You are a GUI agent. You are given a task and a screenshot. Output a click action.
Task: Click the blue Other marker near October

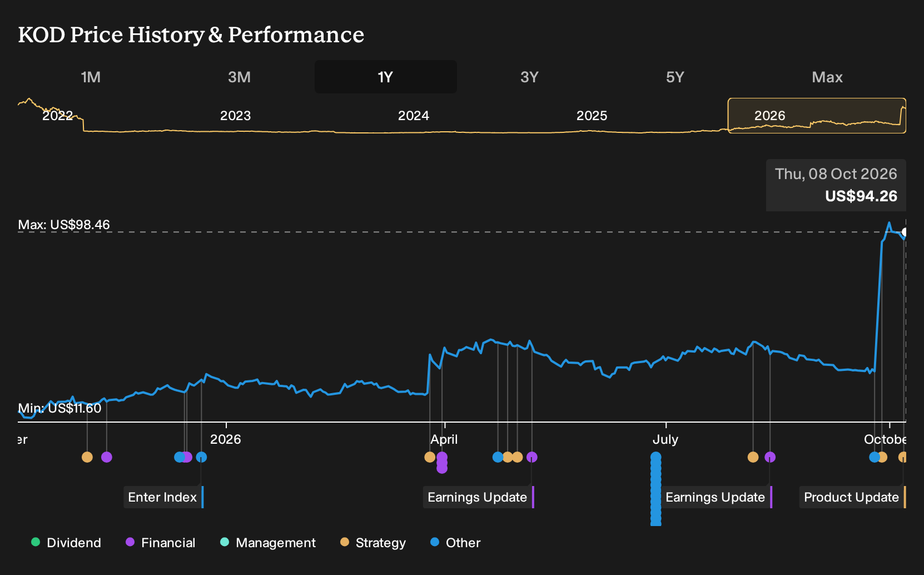tap(875, 457)
